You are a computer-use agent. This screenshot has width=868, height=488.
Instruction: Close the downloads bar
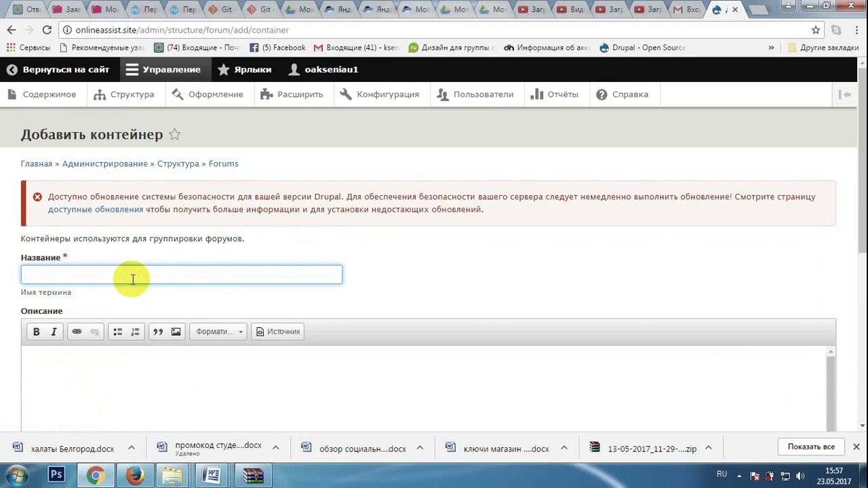point(856,447)
